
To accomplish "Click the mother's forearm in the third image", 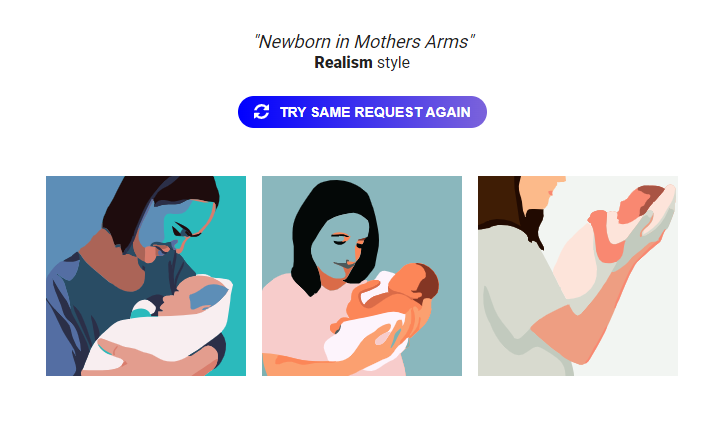I will 592,319.
